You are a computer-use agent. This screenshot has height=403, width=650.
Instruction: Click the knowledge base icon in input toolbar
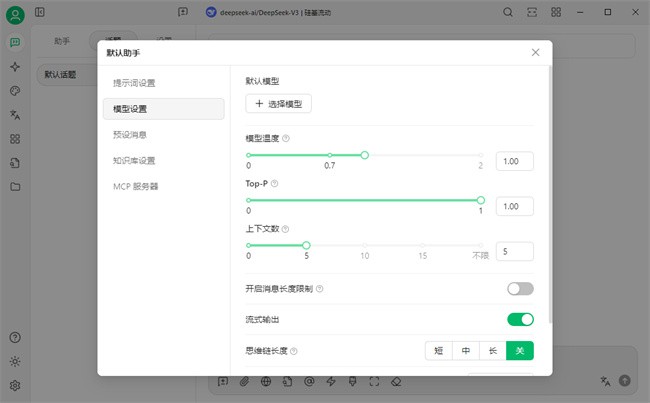click(288, 381)
